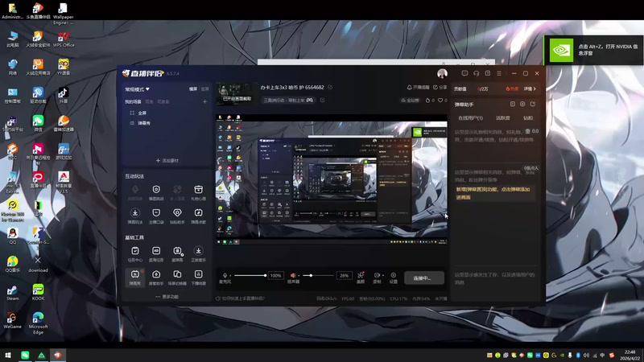Viewport: 644px width, 362px height.
Task: Mute the 麦克风 microphone icon
Action: (x=225, y=275)
